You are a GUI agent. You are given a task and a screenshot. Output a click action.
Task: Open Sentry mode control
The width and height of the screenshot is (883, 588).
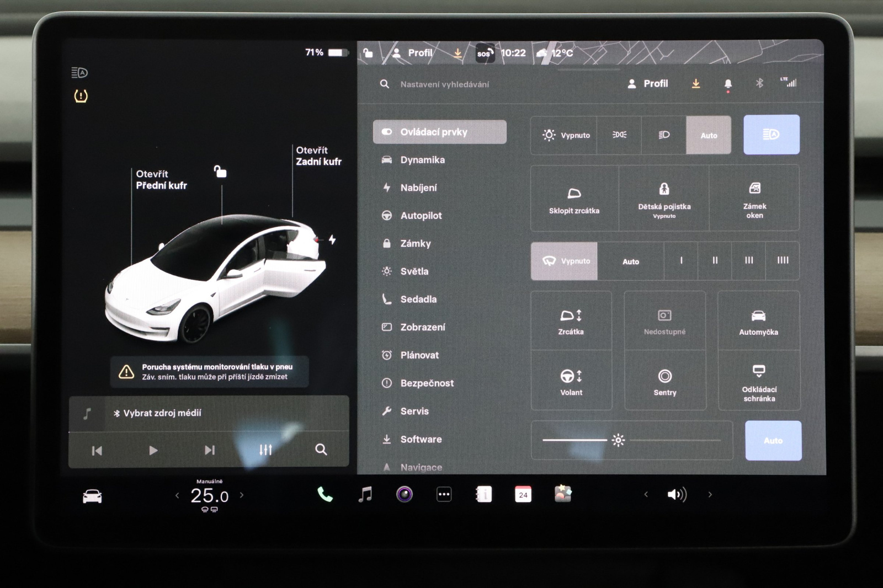point(664,382)
